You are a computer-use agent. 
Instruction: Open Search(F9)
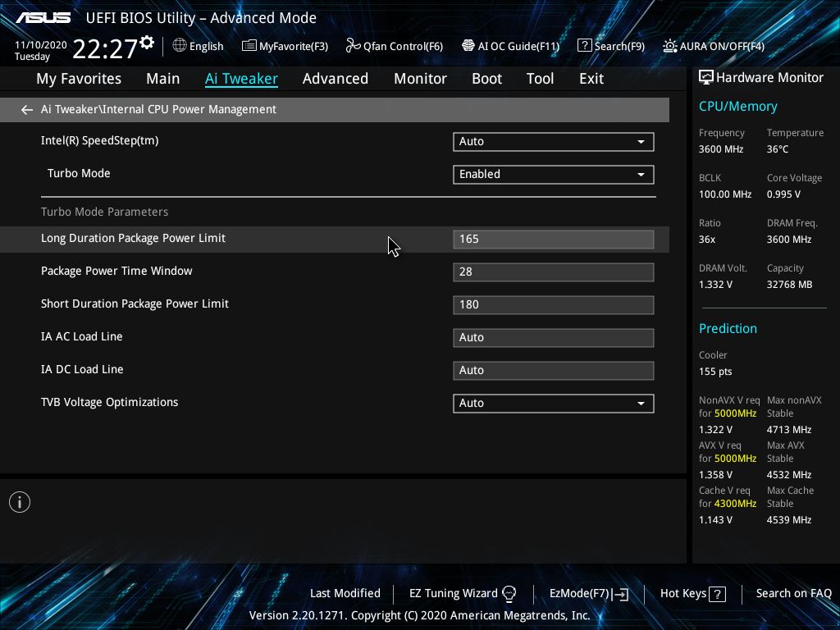point(611,46)
